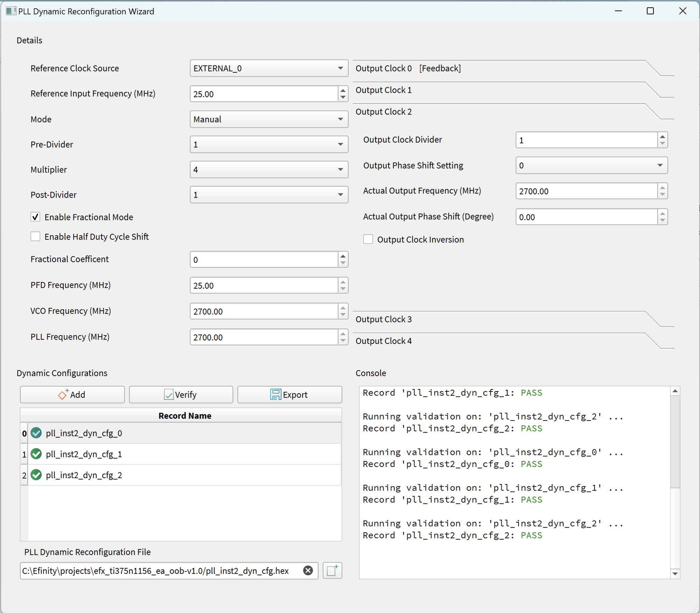Disable the Enable Fractional Mode checkbox

(x=35, y=217)
